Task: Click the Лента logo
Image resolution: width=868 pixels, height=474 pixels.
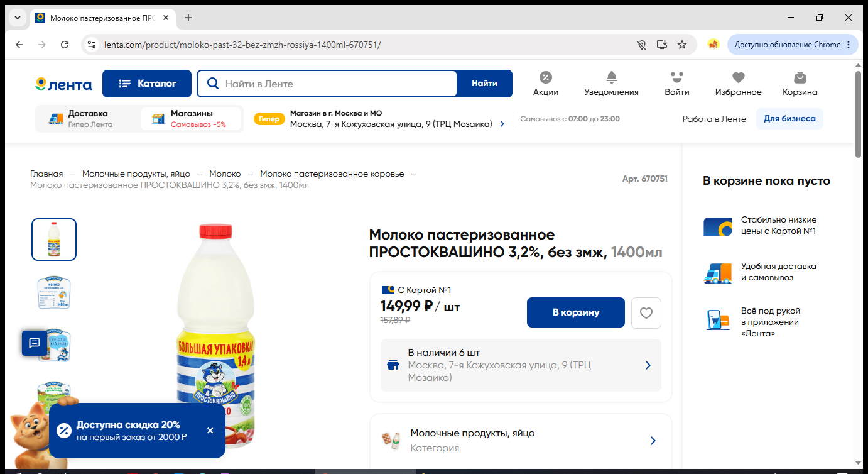Action: 63,84
